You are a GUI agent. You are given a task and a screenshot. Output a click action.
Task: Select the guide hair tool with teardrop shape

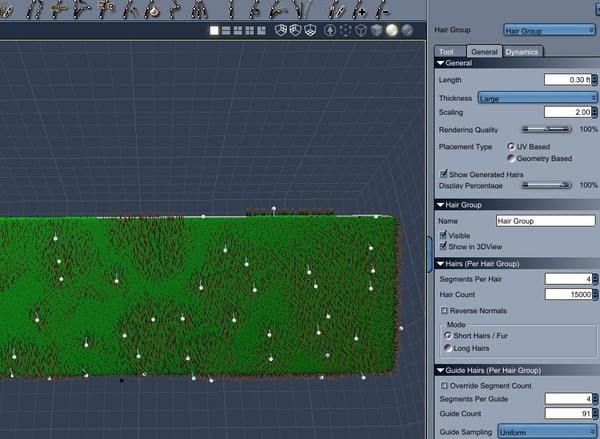pos(152,9)
